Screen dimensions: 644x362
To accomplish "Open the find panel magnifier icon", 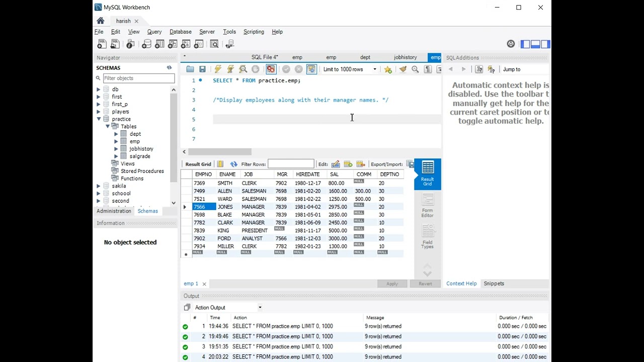I will click(x=415, y=69).
